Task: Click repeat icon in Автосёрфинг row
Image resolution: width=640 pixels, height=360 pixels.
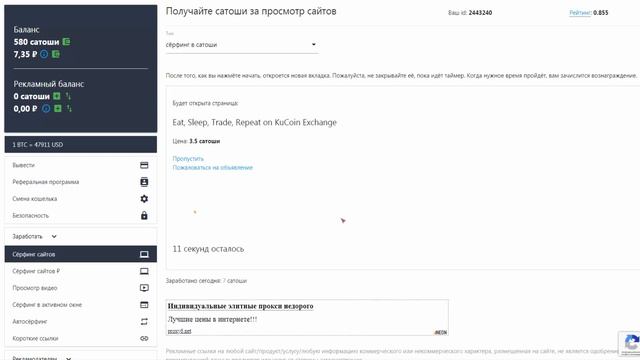Action: click(144, 322)
